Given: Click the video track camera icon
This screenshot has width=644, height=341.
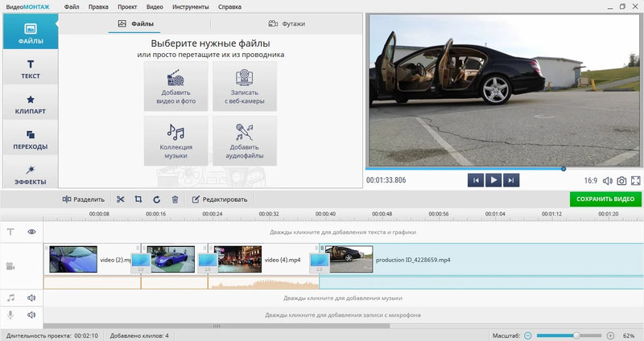Looking at the screenshot, I should coord(10,266).
